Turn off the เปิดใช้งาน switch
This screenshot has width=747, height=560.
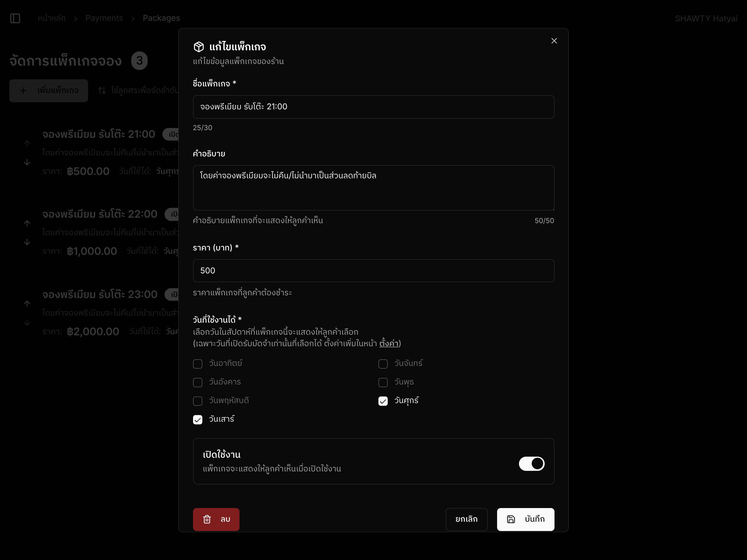coord(532,463)
